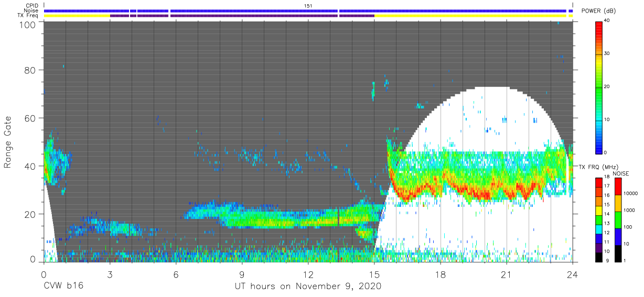Click the 16 label on the TX FRQ scale
The height and width of the screenshot is (297, 644).
[607, 195]
